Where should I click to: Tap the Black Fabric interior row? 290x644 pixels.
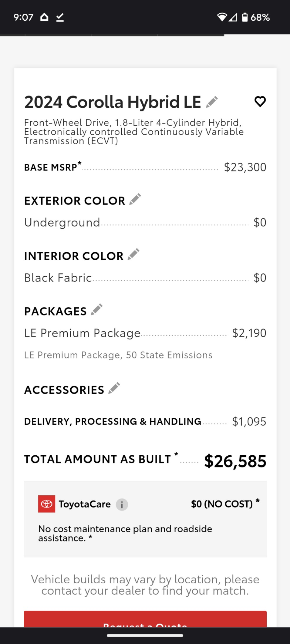click(145, 278)
